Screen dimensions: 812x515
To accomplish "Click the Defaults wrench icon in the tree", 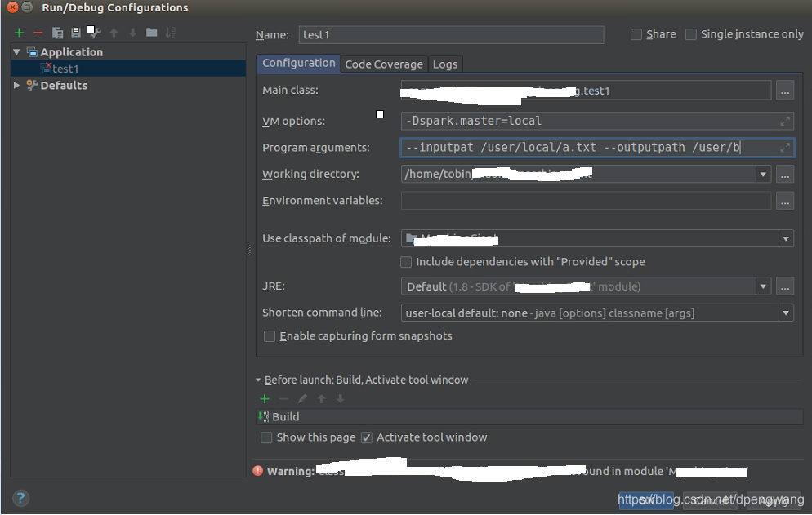I will click(x=32, y=85).
